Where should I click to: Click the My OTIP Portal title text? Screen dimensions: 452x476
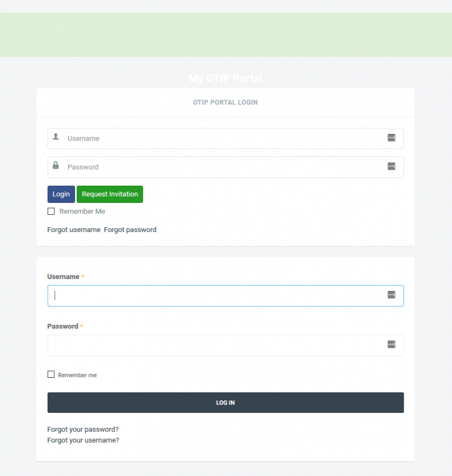coord(225,79)
